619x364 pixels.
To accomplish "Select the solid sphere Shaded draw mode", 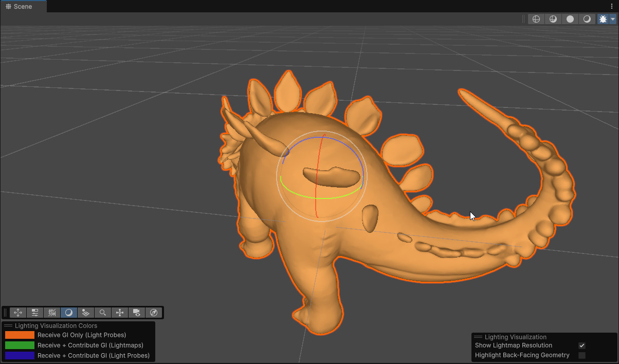I will pyautogui.click(x=570, y=19).
